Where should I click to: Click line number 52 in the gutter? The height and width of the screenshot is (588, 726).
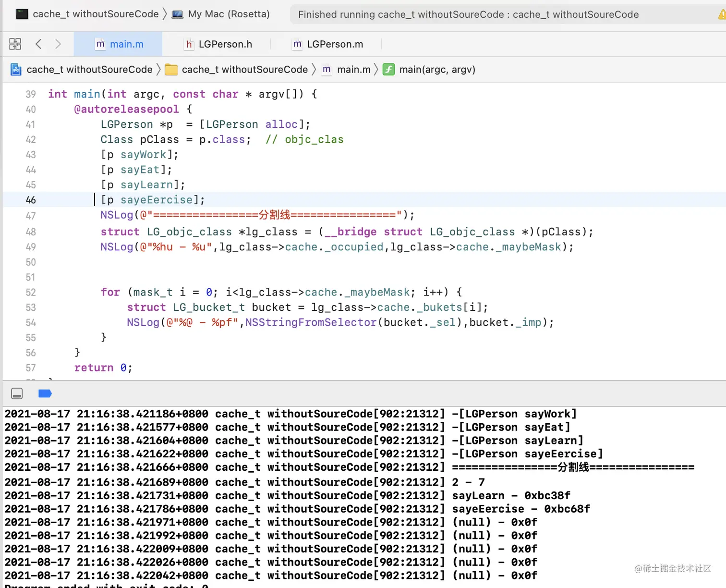31,293
